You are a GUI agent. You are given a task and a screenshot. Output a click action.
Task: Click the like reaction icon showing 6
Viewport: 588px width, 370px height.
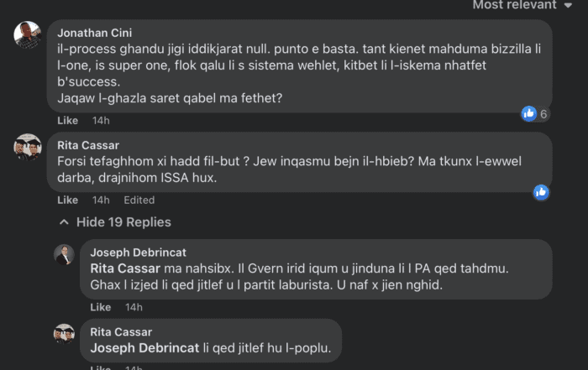point(529,113)
